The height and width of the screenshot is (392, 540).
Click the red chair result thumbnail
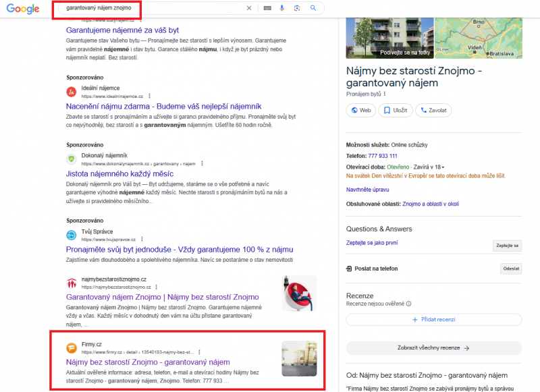click(299, 293)
